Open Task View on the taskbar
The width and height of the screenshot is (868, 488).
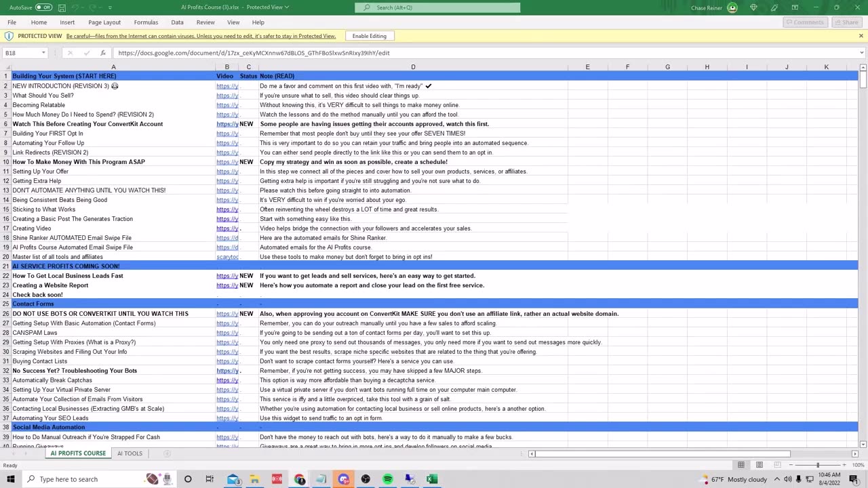point(210,479)
